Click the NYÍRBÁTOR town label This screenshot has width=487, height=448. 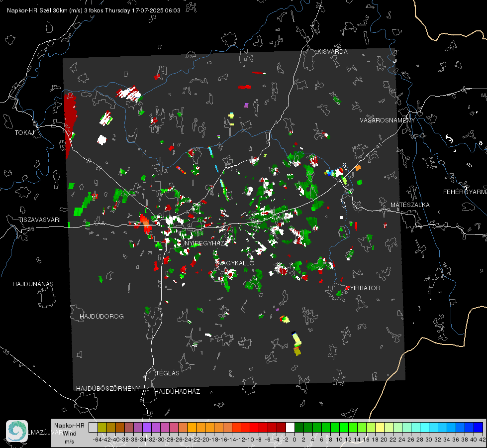363,288
